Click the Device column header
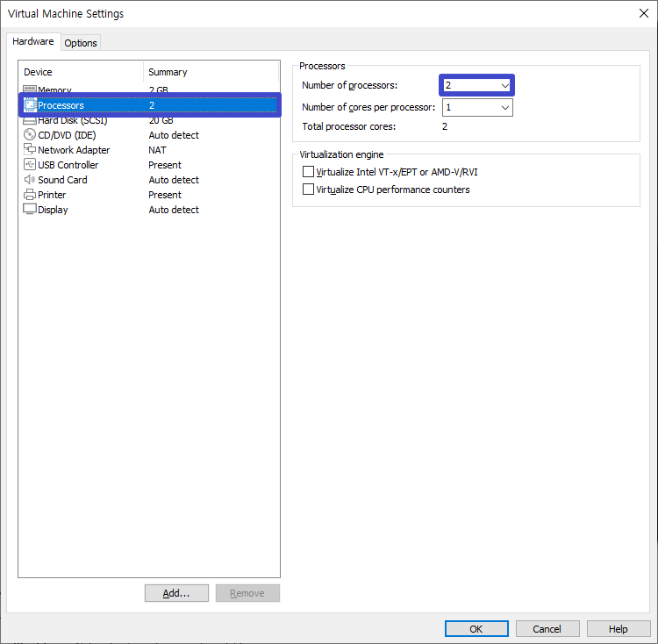Screen dimensions: 658x644 coord(82,72)
